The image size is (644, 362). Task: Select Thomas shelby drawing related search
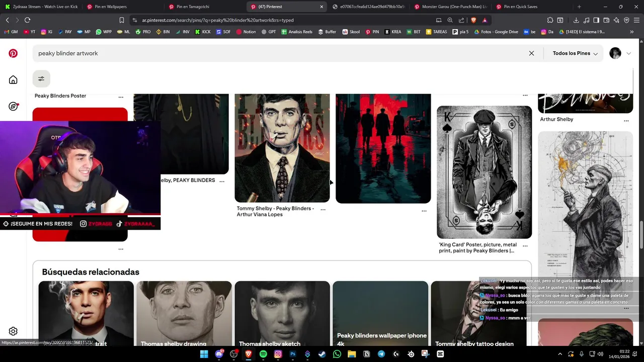[x=184, y=314]
